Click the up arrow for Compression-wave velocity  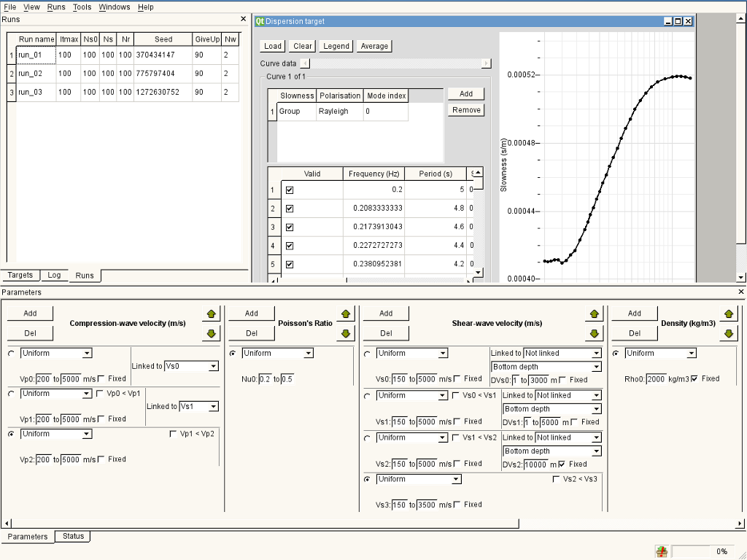point(212,314)
